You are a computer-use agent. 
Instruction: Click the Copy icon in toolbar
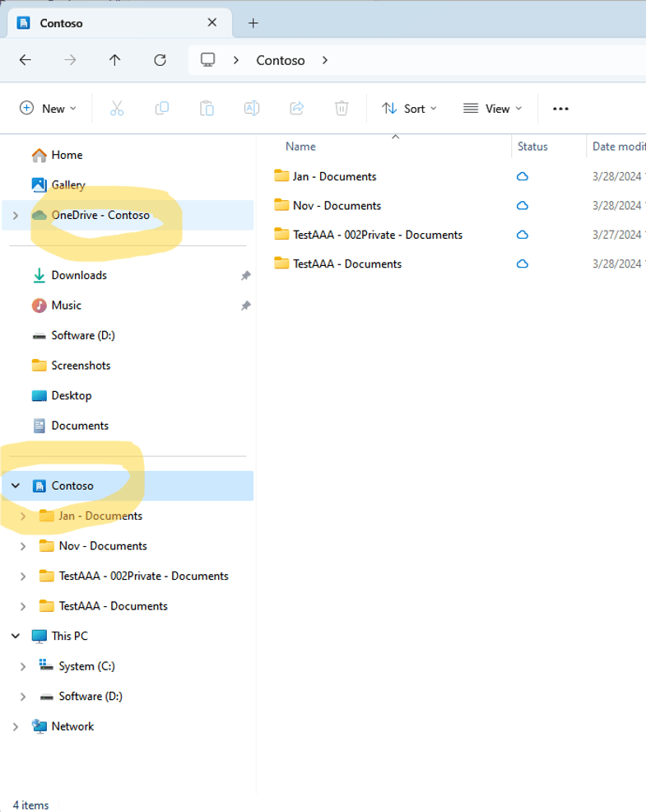coord(162,108)
